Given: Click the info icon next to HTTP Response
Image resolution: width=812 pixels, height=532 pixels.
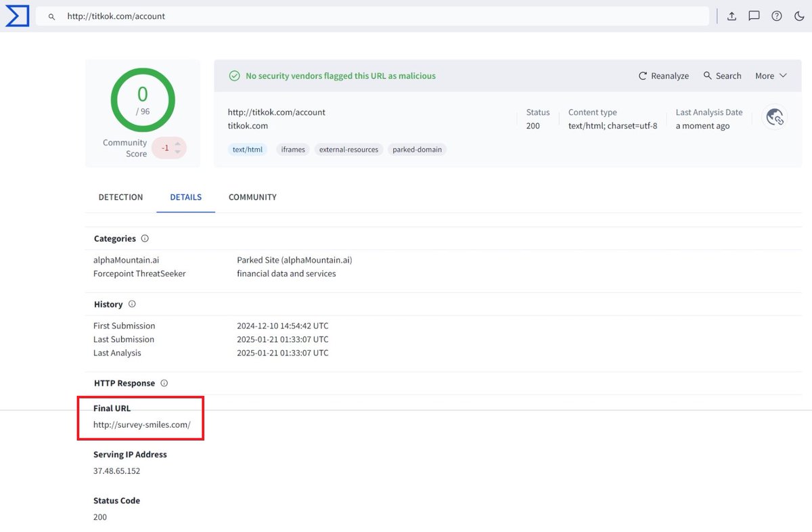Looking at the screenshot, I should (164, 383).
